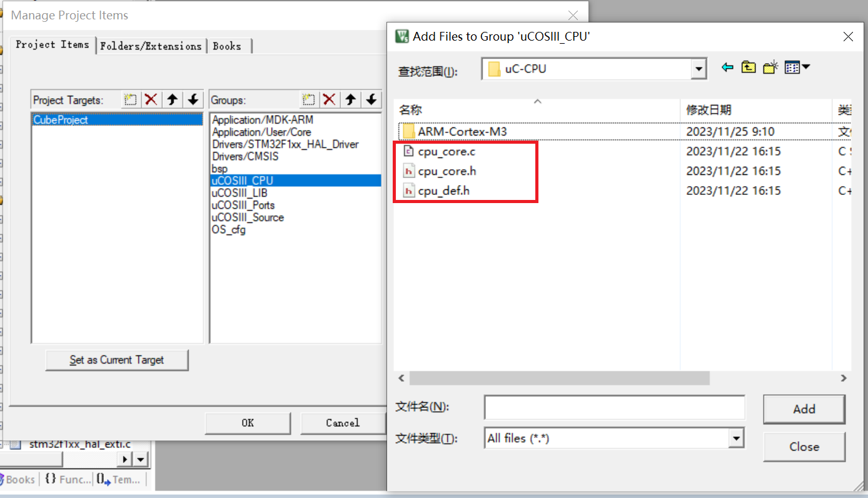Screen dimensions: 868x498
Task: Click the Add button
Action: click(804, 409)
